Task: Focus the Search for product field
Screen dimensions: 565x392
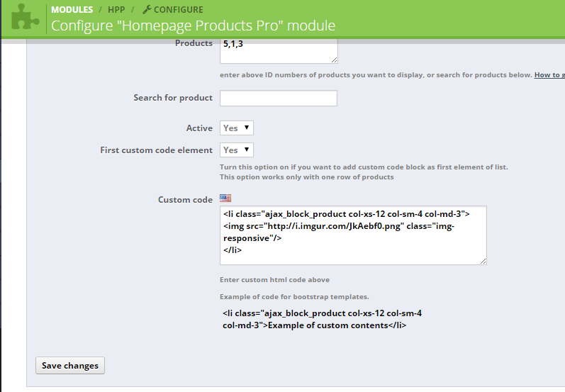Action: click(x=279, y=98)
